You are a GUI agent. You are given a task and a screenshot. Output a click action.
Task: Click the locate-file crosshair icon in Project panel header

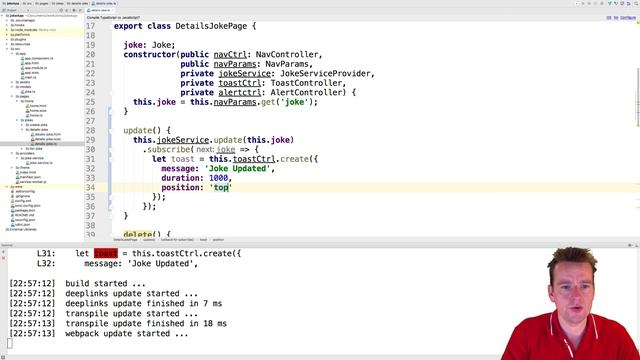click(x=61, y=10)
